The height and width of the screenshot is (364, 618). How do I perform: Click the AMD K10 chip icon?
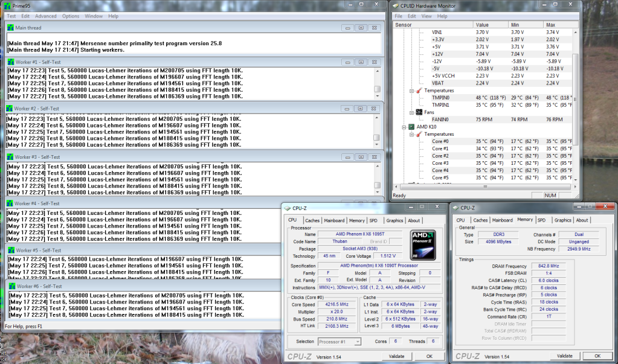pyautogui.click(x=411, y=127)
